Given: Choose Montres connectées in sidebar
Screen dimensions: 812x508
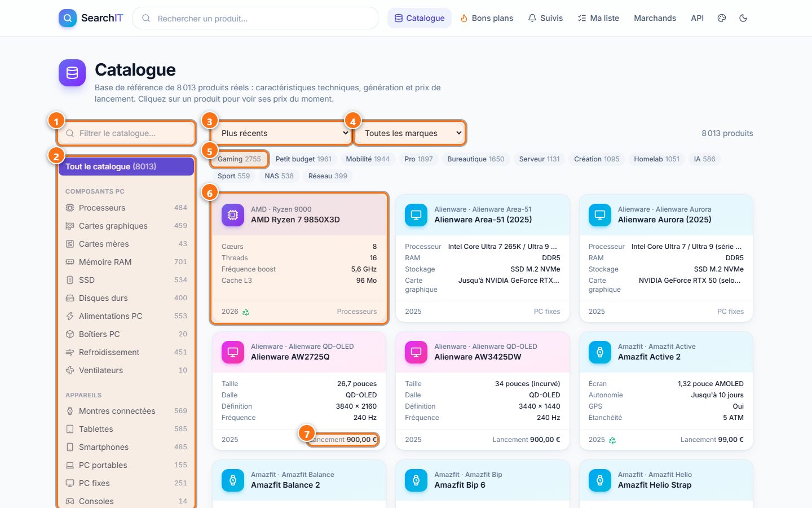Looking at the screenshot, I should (126, 411).
